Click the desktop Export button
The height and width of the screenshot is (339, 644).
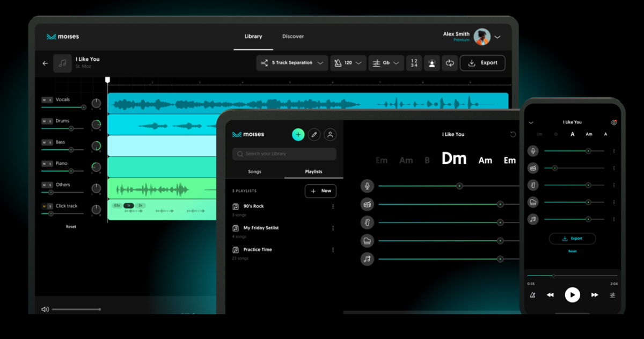click(482, 63)
